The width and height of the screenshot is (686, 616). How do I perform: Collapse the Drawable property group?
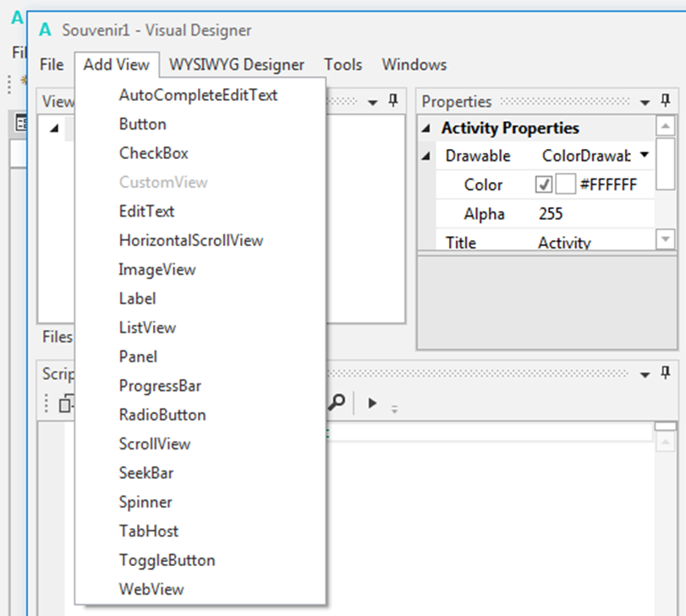(426, 157)
